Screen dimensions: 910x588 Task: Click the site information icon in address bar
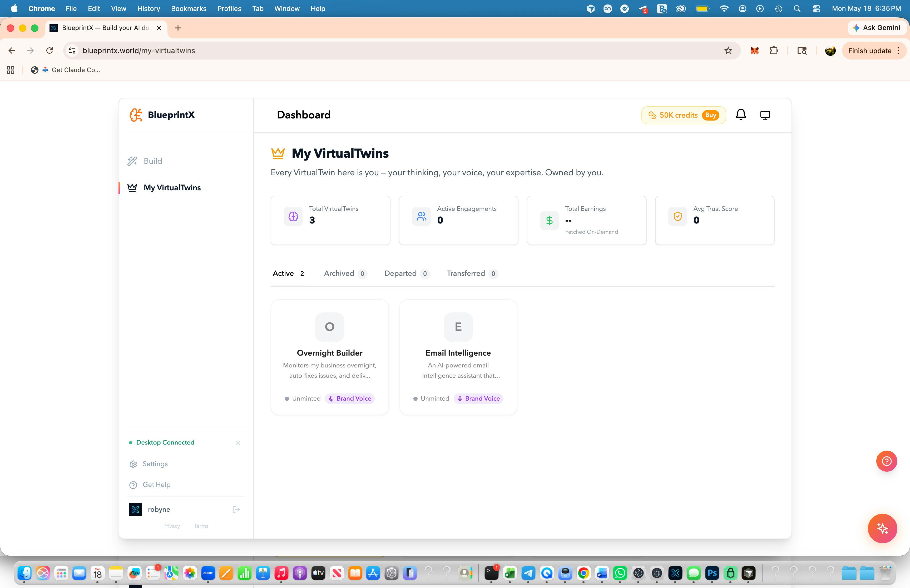click(72, 51)
